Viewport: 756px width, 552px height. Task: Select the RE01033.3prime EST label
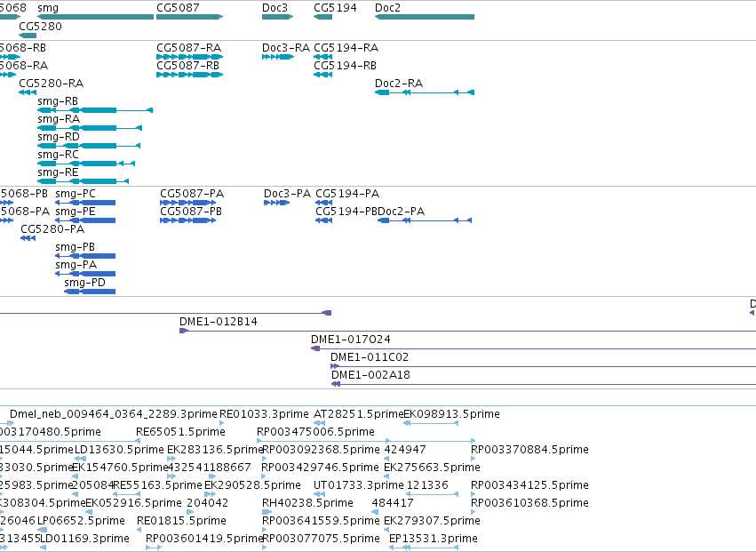click(264, 414)
